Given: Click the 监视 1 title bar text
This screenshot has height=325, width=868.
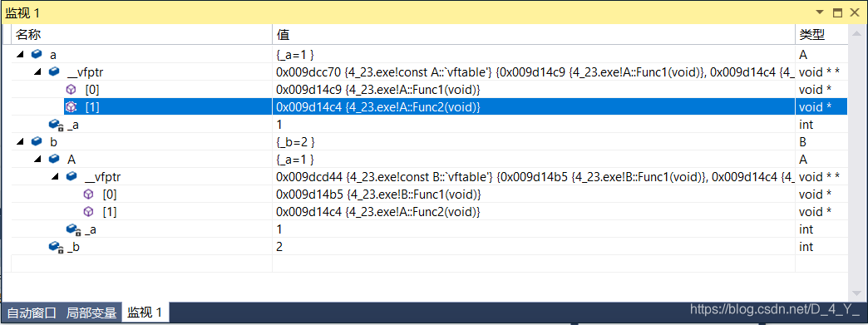Looking at the screenshot, I should pos(22,12).
